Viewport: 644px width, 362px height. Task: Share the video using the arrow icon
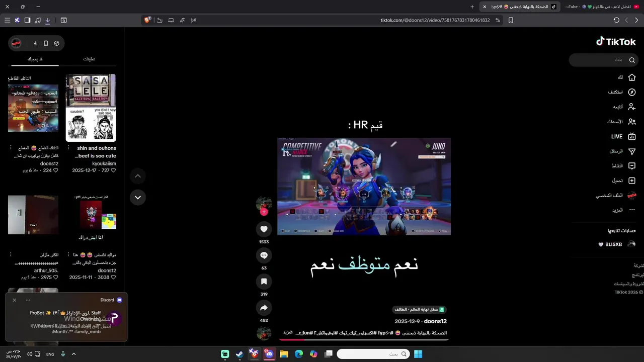pyautogui.click(x=264, y=308)
